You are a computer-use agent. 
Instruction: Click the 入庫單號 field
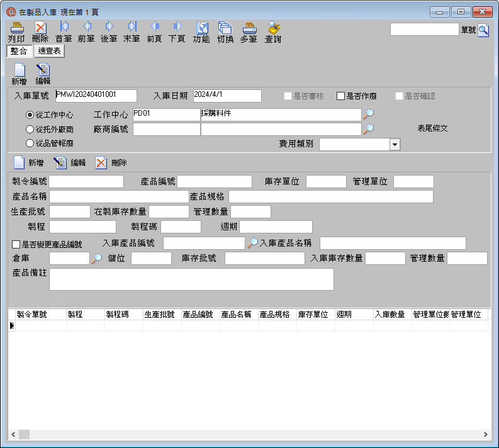pos(96,96)
